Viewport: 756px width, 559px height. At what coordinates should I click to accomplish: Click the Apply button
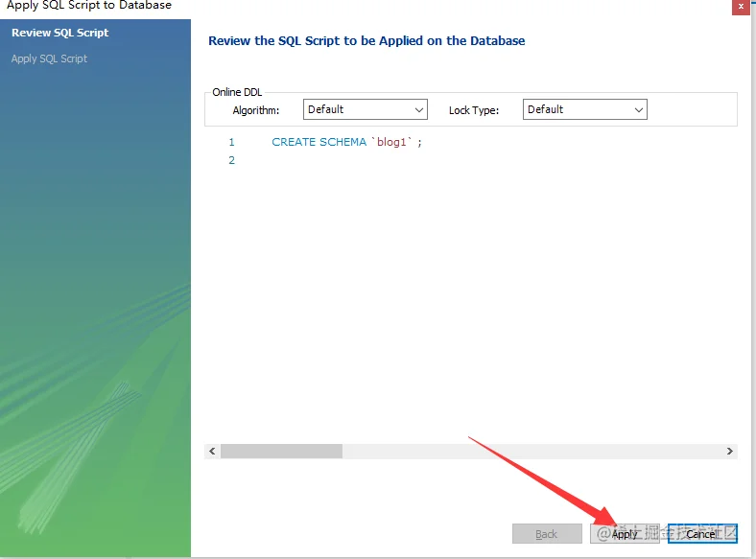(x=625, y=533)
